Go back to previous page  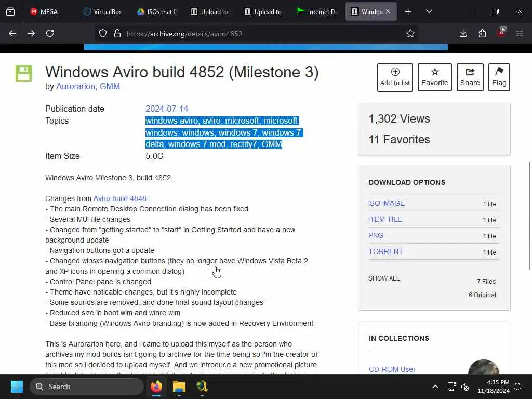(x=12, y=34)
